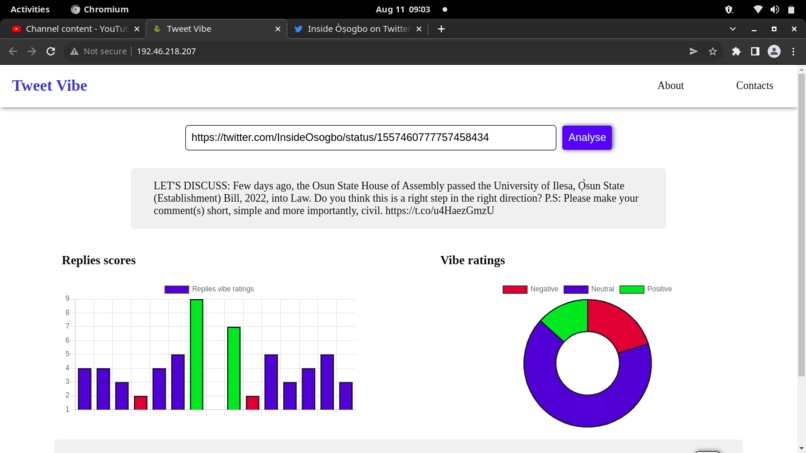Open the Wi-Fi network indicator
The image size is (806, 453).
tap(758, 9)
